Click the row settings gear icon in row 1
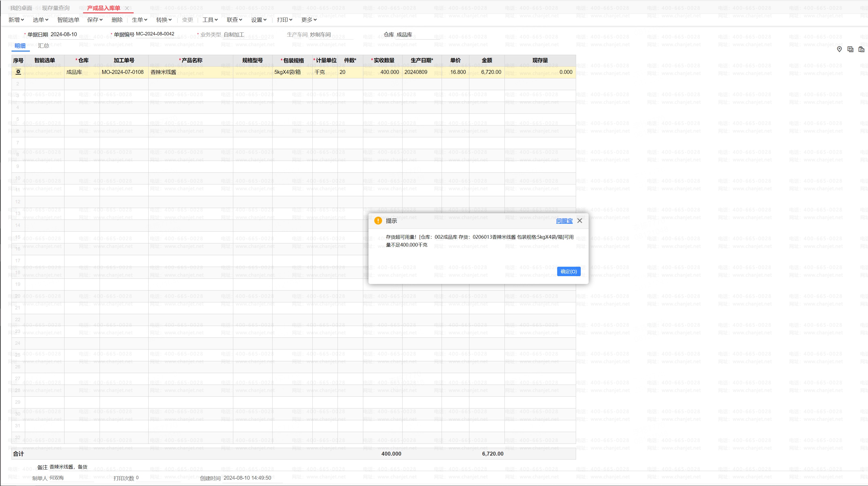This screenshot has width=868, height=486. 18,72
